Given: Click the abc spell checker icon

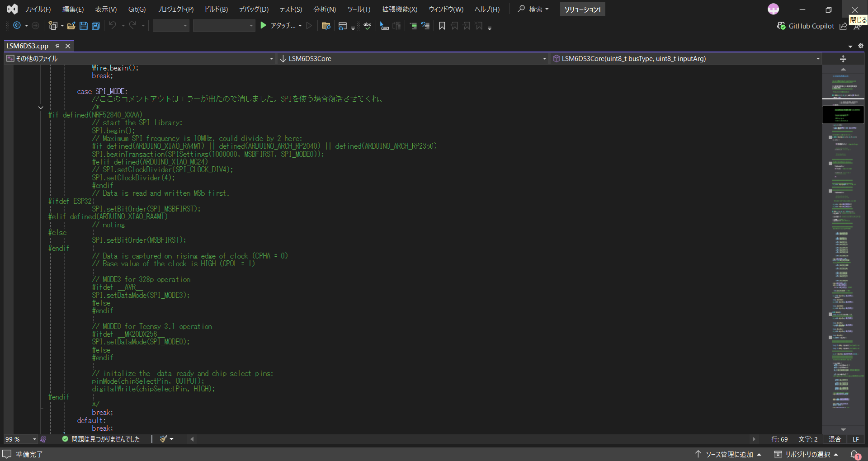Looking at the screenshot, I should click(x=367, y=26).
